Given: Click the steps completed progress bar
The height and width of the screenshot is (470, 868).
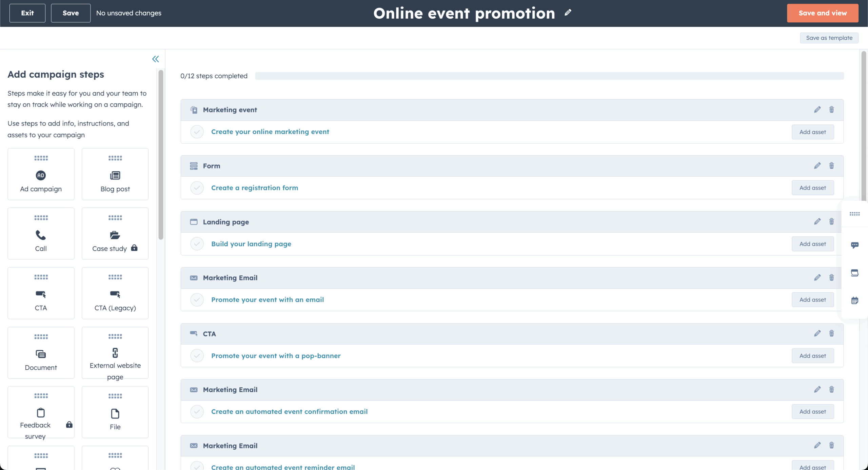Looking at the screenshot, I should point(549,76).
